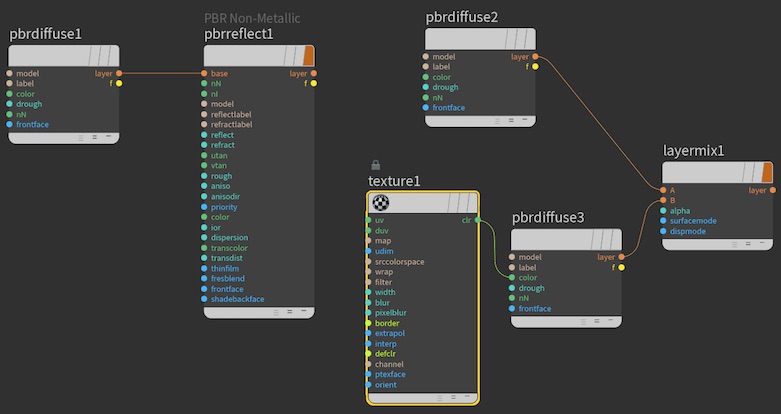This screenshot has height=414, width=781.
Task: Click the ior input on pbrreflect1
Action: (204, 227)
